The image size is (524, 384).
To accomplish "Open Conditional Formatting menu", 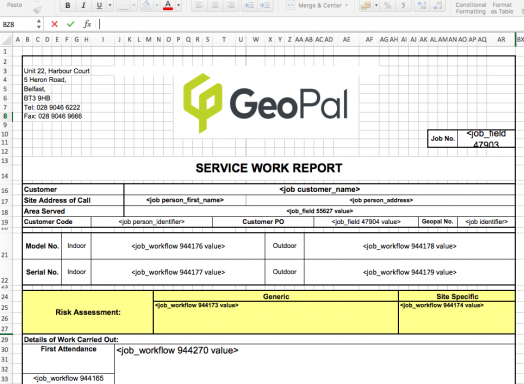I will 471,8.
